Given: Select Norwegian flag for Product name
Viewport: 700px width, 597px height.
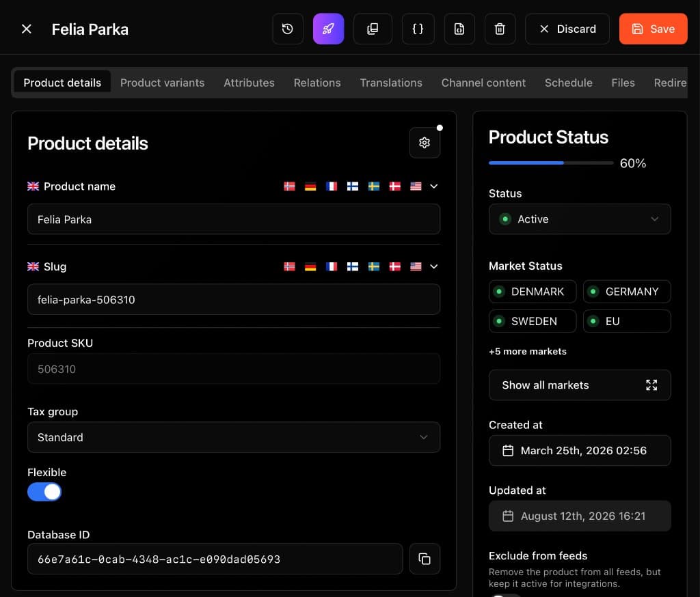Looking at the screenshot, I should pyautogui.click(x=289, y=186).
